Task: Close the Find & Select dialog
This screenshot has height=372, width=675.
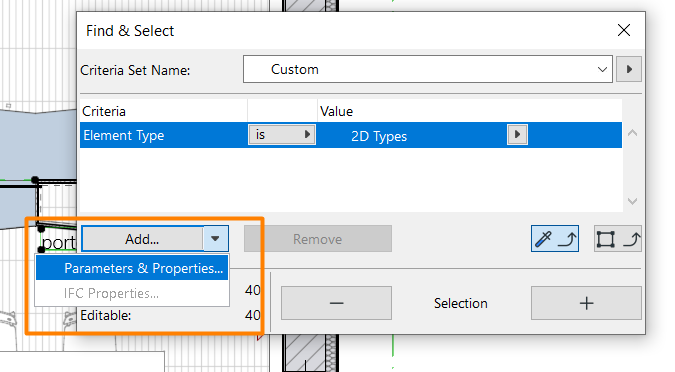Action: tap(624, 30)
